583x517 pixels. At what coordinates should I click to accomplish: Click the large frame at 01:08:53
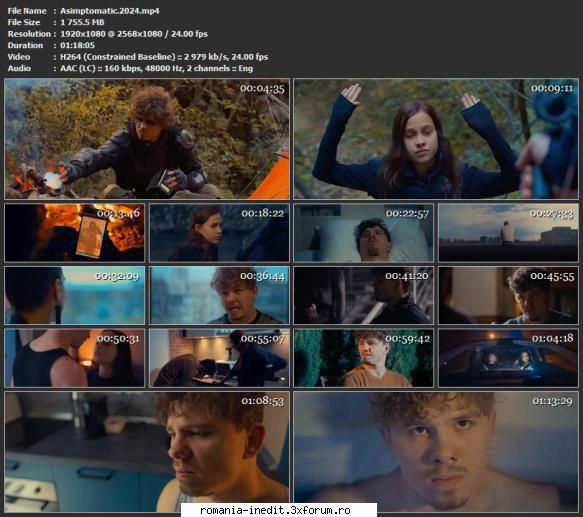pyautogui.click(x=147, y=452)
